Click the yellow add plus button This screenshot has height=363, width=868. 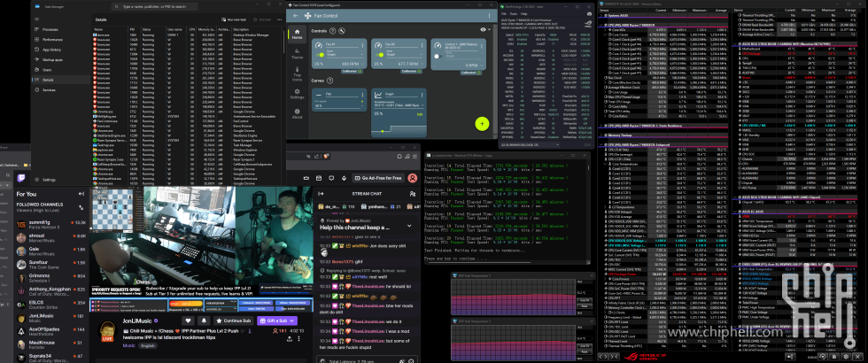(482, 123)
